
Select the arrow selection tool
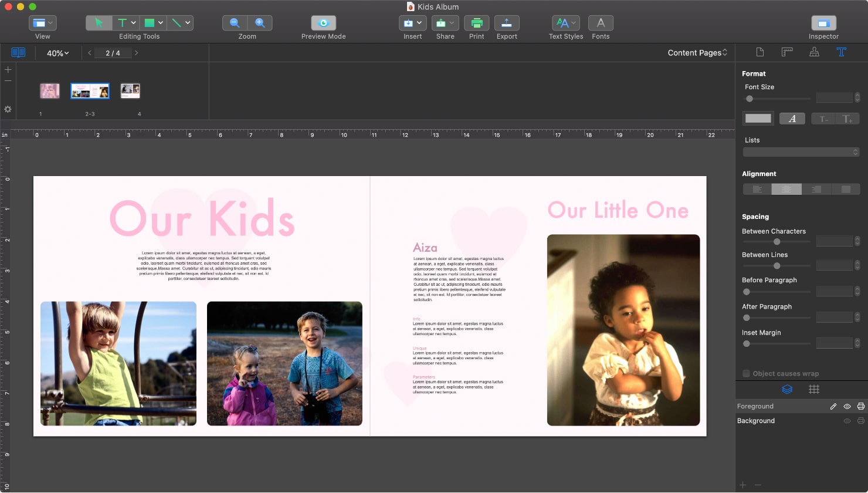(x=99, y=23)
